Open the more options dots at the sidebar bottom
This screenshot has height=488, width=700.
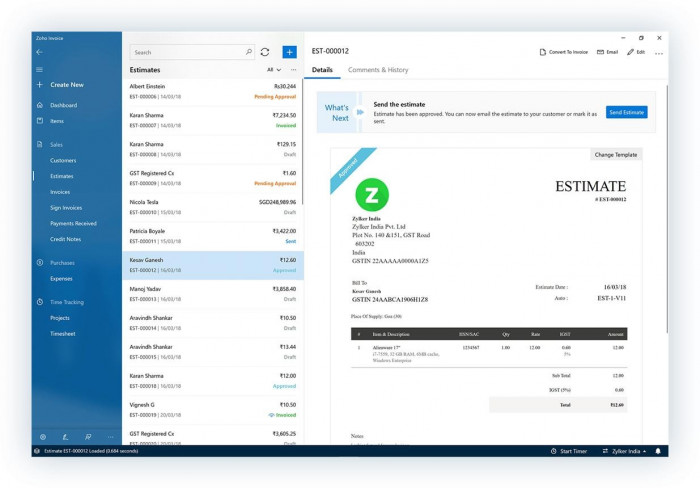pyautogui.click(x=110, y=437)
